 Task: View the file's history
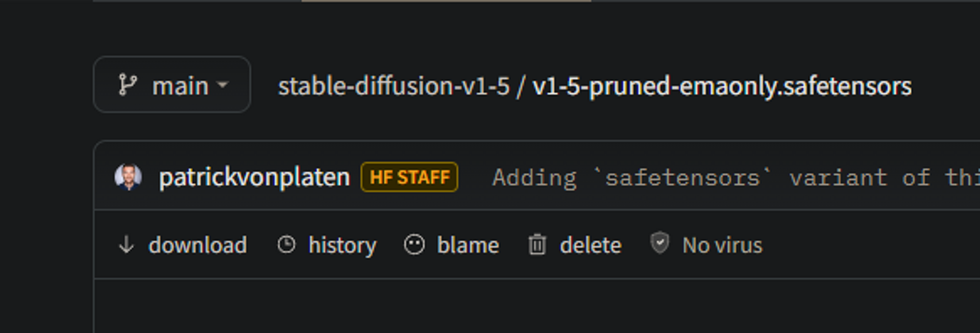342,245
